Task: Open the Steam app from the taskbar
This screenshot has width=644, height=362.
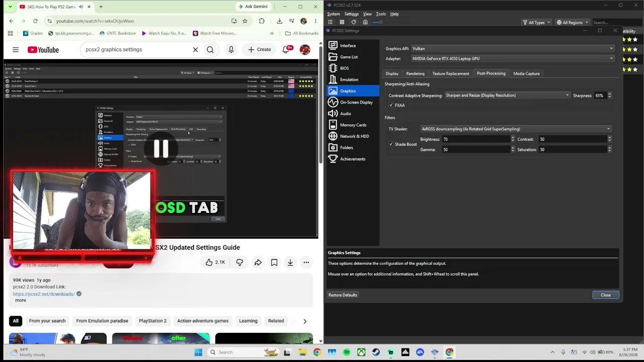Action: [376, 352]
